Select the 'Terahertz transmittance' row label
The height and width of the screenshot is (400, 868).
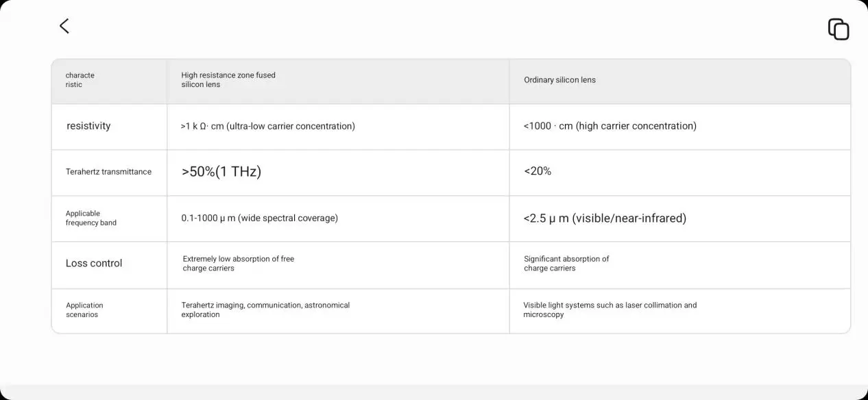108,172
